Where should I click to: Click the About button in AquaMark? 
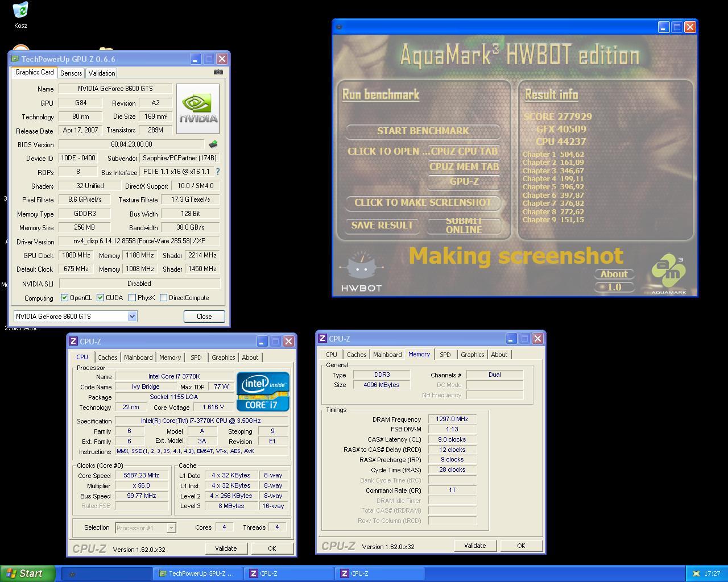click(x=614, y=274)
